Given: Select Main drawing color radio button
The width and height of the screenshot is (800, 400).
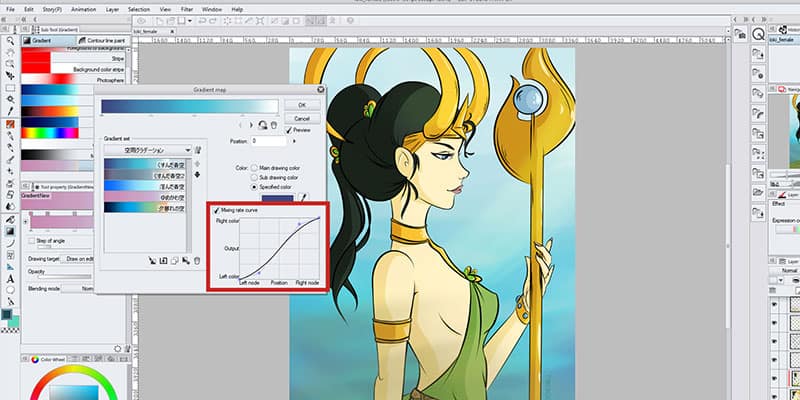Looking at the screenshot, I should click(x=254, y=168).
